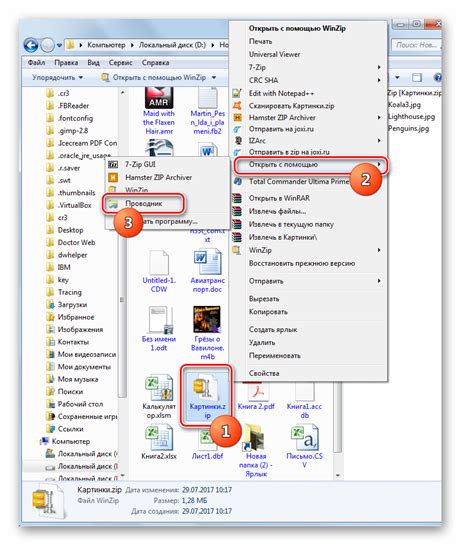Image resolution: width=474 pixels, height=545 pixels.
Task: Click Отправить в zip на joxi.ru
Action: tap(289, 152)
